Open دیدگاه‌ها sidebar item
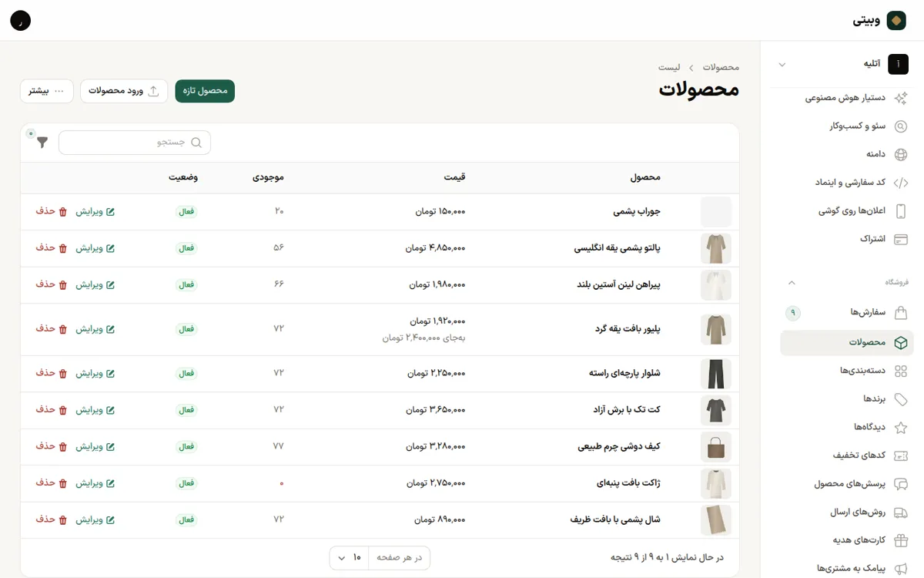The image size is (924, 578). pyautogui.click(x=847, y=427)
